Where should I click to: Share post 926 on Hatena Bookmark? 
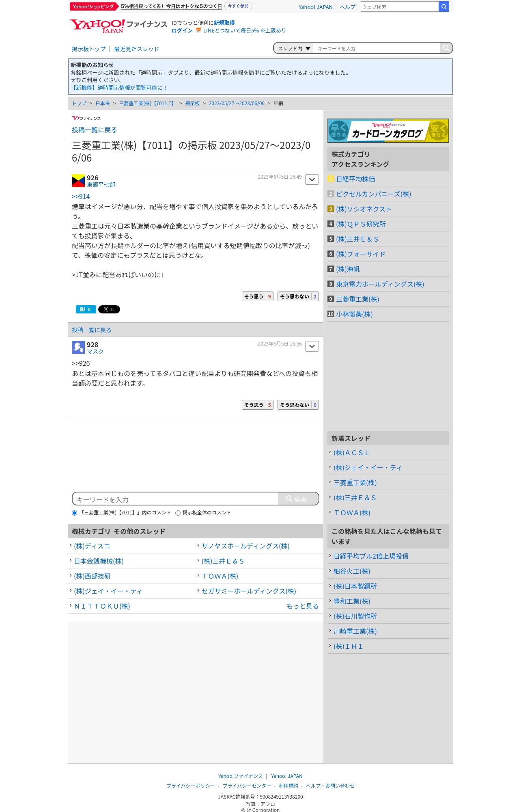(x=86, y=309)
